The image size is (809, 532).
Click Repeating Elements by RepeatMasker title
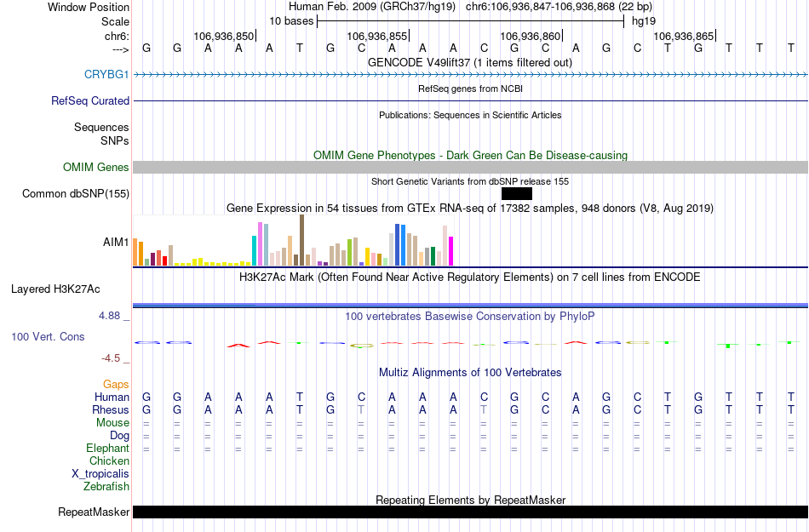[471, 500]
